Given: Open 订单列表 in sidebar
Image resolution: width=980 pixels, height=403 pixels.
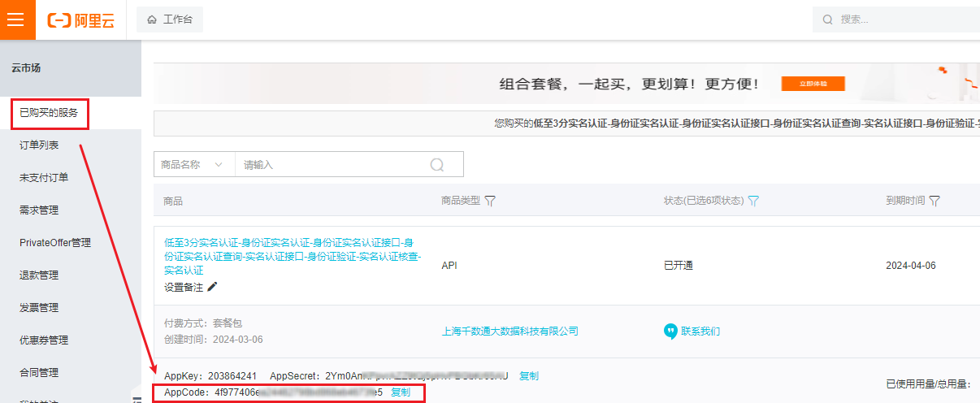Looking at the screenshot, I should 39,145.
